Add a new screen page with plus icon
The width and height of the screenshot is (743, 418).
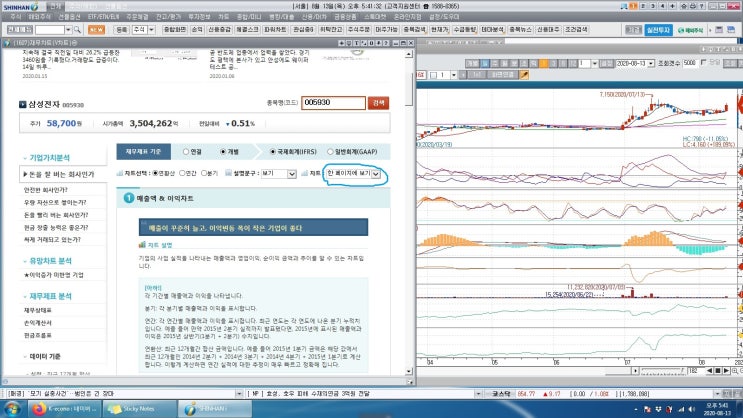click(x=672, y=6)
